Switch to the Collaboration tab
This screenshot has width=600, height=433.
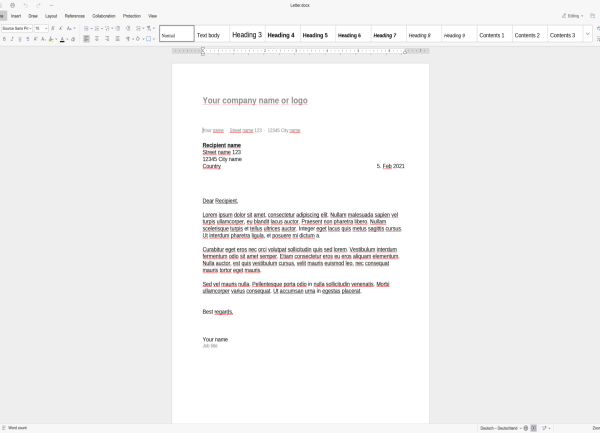(x=104, y=16)
